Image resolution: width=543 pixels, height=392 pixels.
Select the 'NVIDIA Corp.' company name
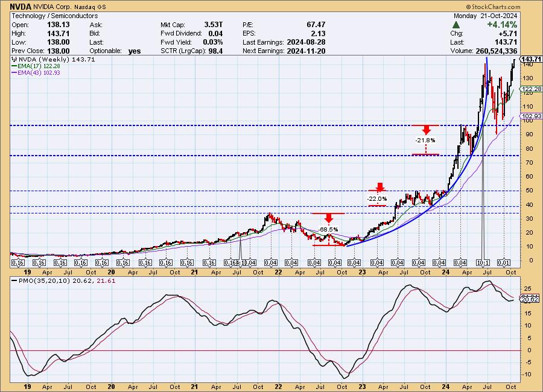(52, 7)
